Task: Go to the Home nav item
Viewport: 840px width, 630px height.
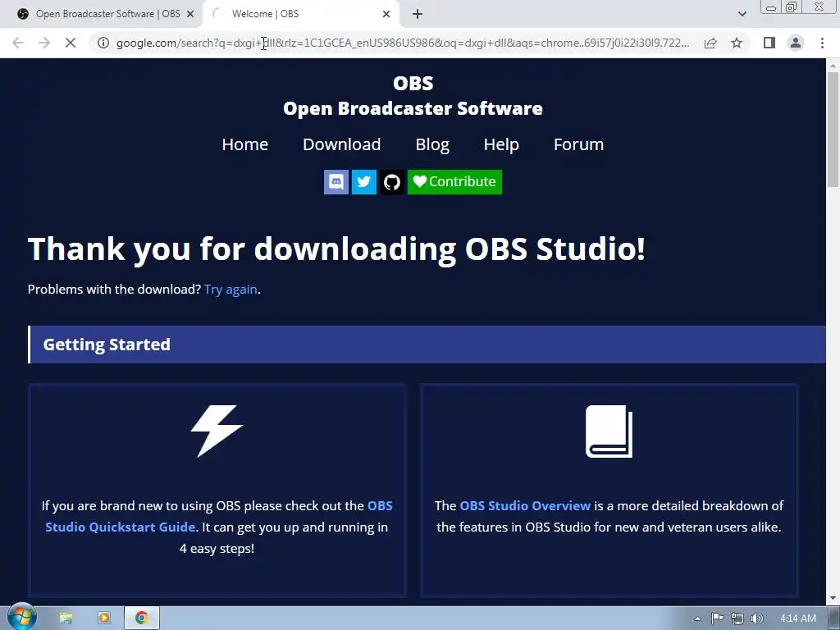Action: click(244, 144)
